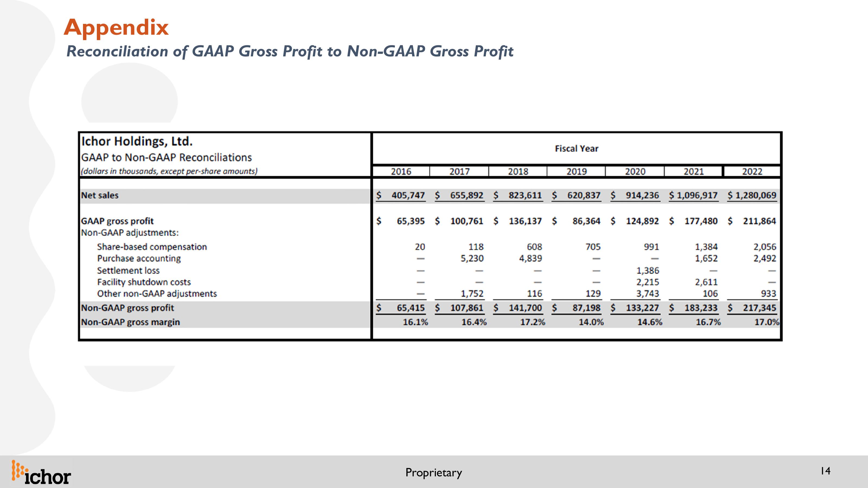Click Non-GAAP gross profit value 133,227

(643, 308)
